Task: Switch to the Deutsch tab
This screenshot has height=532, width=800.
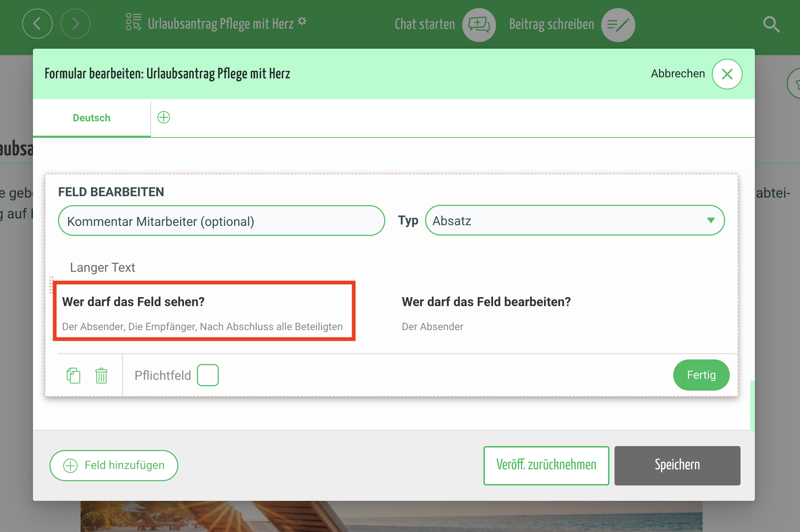Action: click(x=92, y=118)
